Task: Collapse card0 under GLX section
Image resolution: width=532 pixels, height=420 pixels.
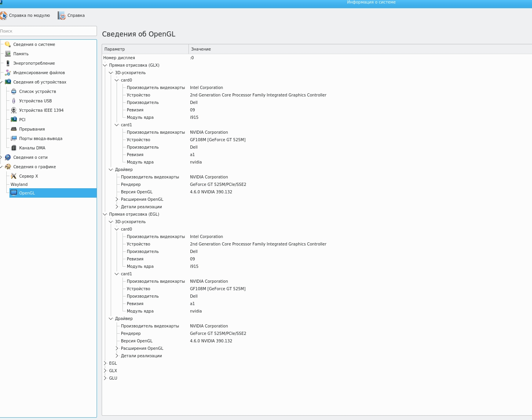Action: (117, 80)
